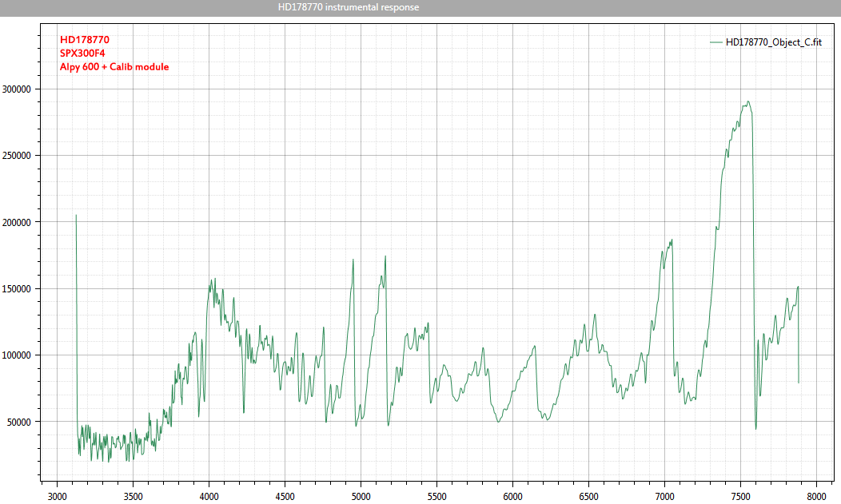Image resolution: width=841 pixels, height=504 pixels.
Task: Click the legend entry "HD178770_Object_C.fit"
Action: 773,42
